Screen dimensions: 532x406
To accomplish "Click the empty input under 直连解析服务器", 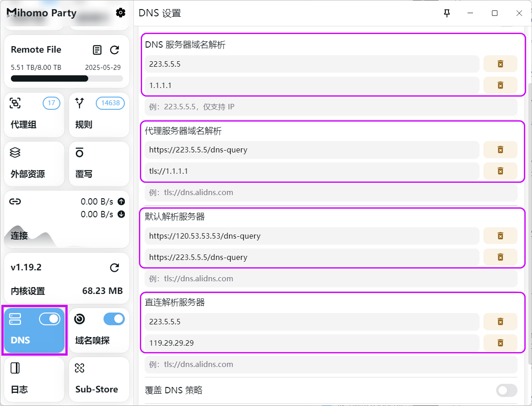I will [x=330, y=364].
